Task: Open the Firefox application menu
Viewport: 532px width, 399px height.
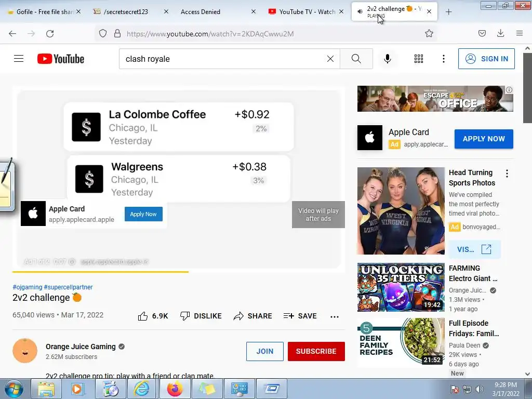Action: (x=520, y=33)
